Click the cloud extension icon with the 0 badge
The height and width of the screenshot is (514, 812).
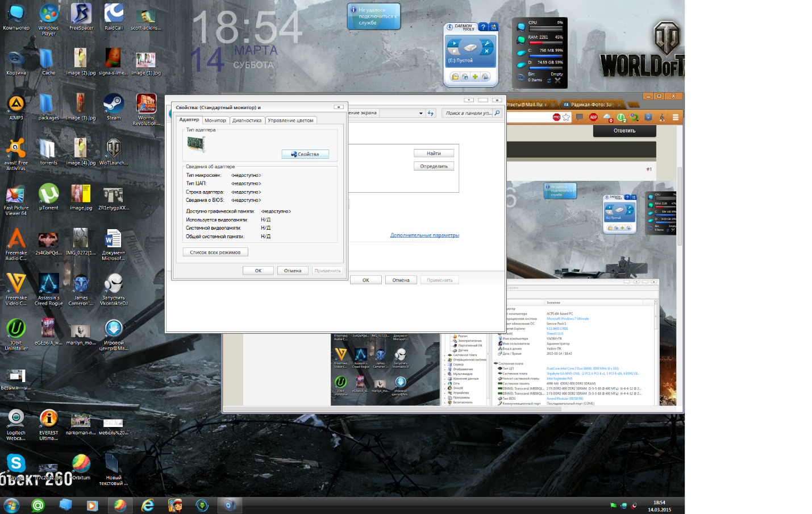point(607,118)
